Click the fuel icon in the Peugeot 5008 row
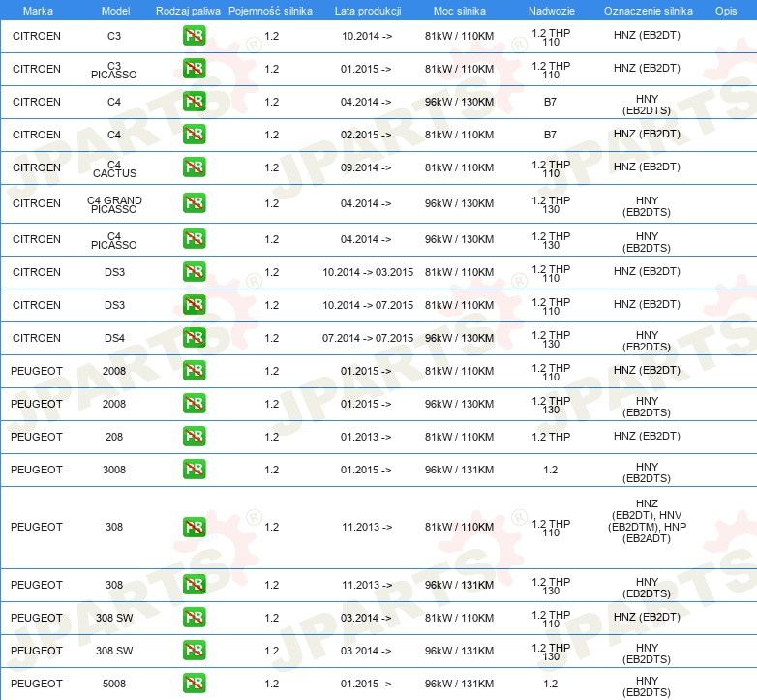 tap(194, 684)
